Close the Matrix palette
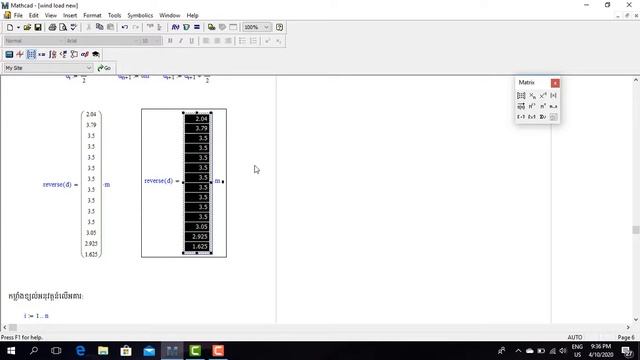Viewport: 640px width, 360px height. click(x=555, y=83)
